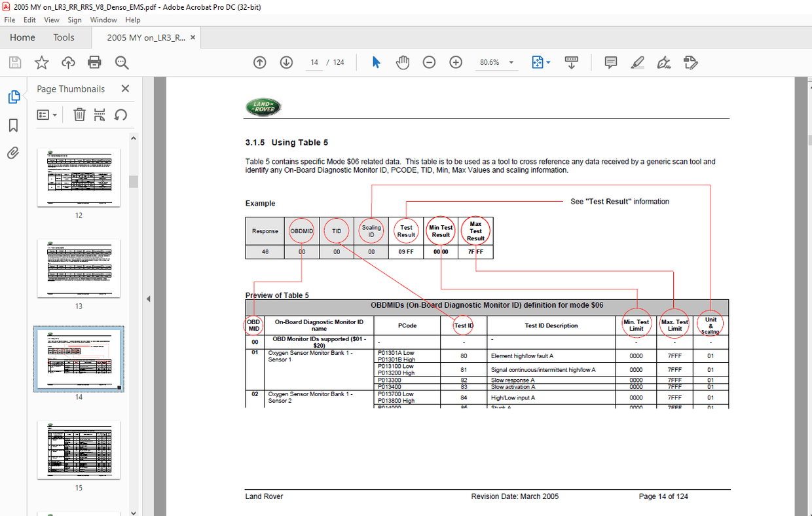Image resolution: width=812 pixels, height=516 pixels.
Task: Open the thumbnail options menu
Action: pyautogui.click(x=46, y=113)
